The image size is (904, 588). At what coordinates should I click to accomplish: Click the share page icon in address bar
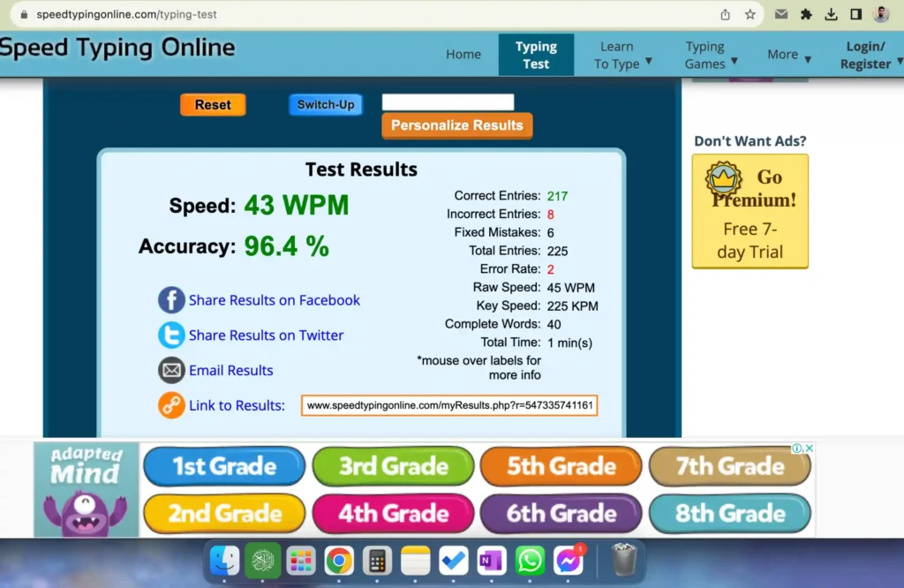click(x=726, y=14)
